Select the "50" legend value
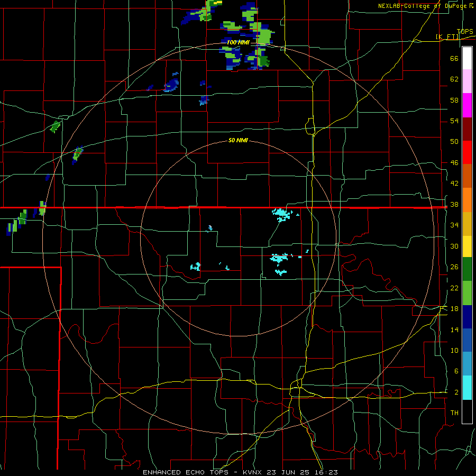Image resolution: width=476 pixels, height=476 pixels. [x=454, y=141]
